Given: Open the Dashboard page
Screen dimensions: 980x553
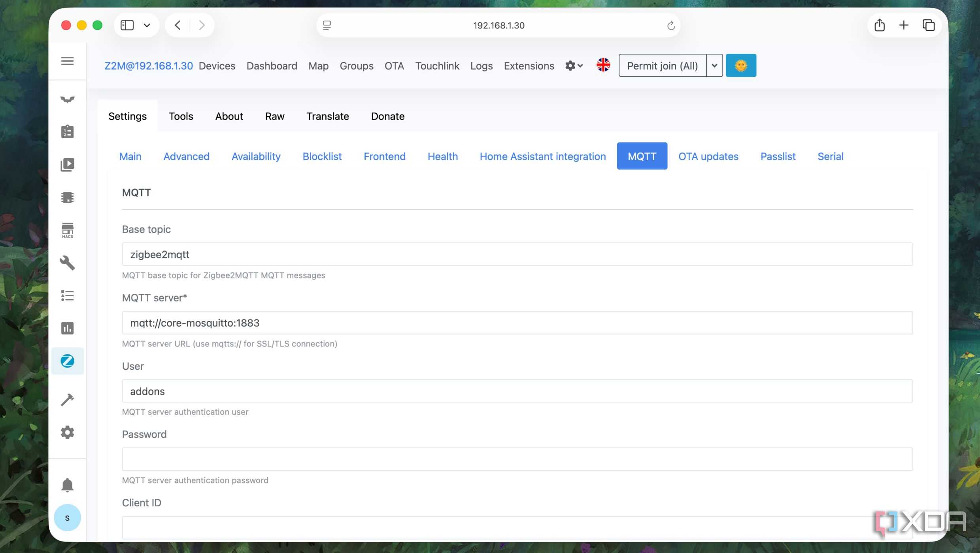Looking at the screenshot, I should click(272, 66).
